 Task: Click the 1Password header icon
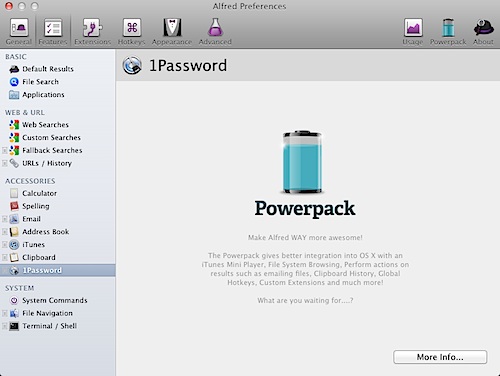click(132, 65)
